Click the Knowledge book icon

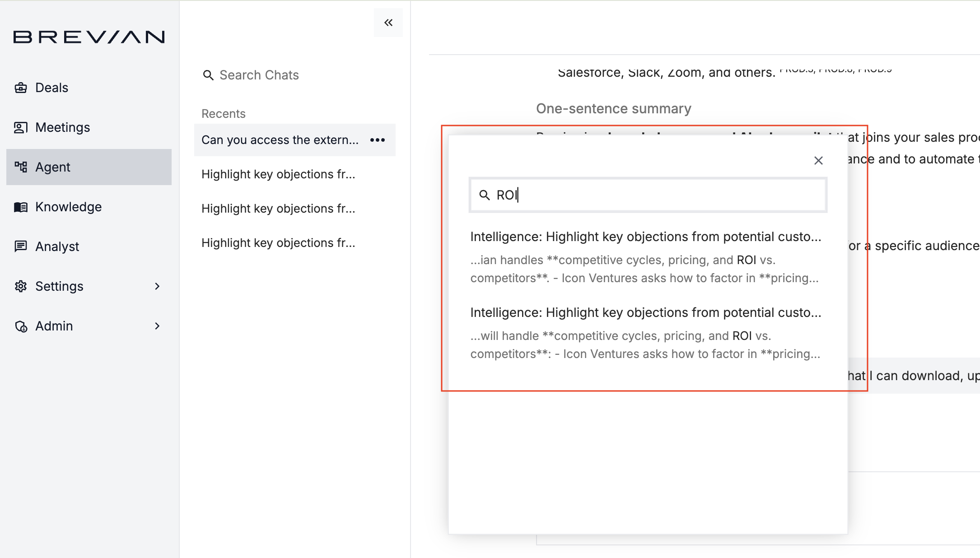(21, 207)
